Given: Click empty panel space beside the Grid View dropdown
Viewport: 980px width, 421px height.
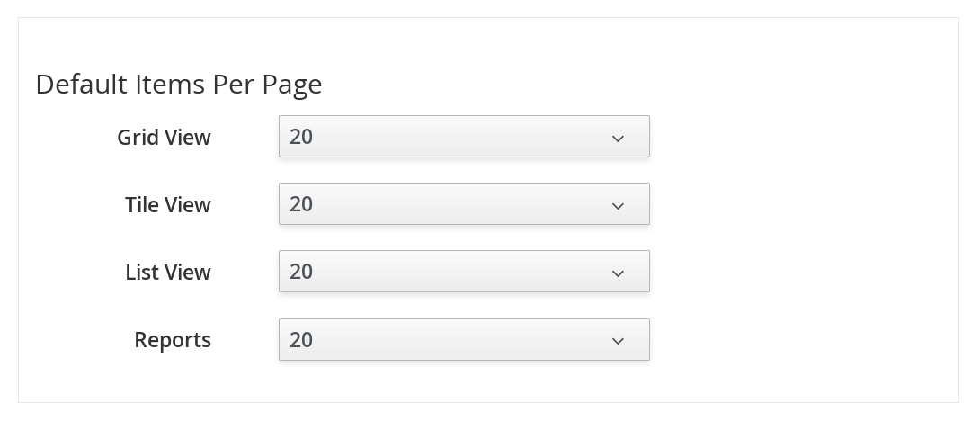Looking at the screenshot, I should [791, 137].
